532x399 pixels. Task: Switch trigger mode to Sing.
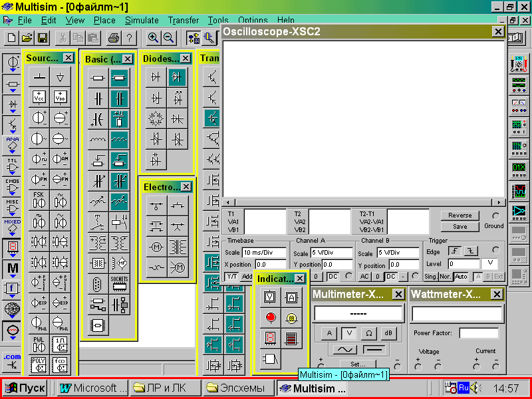pos(431,277)
